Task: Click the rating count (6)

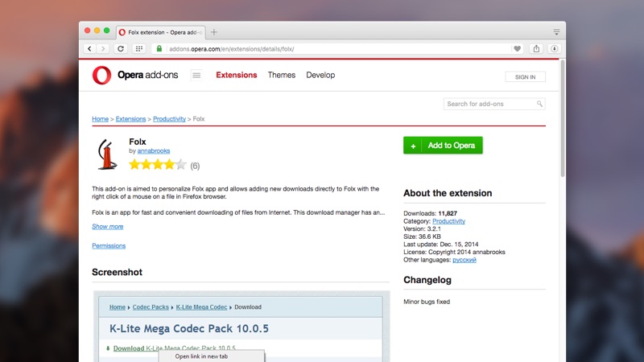Action: (x=195, y=166)
